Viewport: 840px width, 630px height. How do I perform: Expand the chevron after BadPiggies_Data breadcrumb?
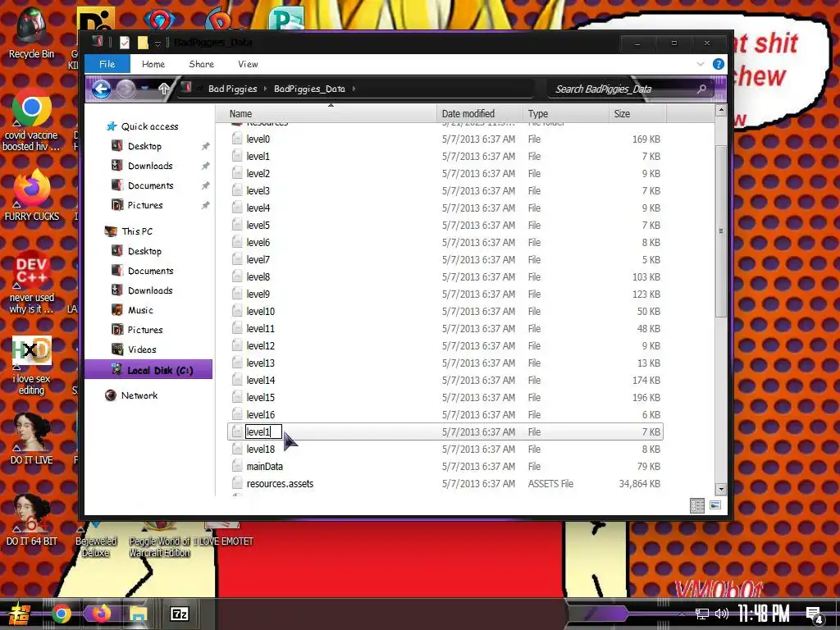pos(354,89)
